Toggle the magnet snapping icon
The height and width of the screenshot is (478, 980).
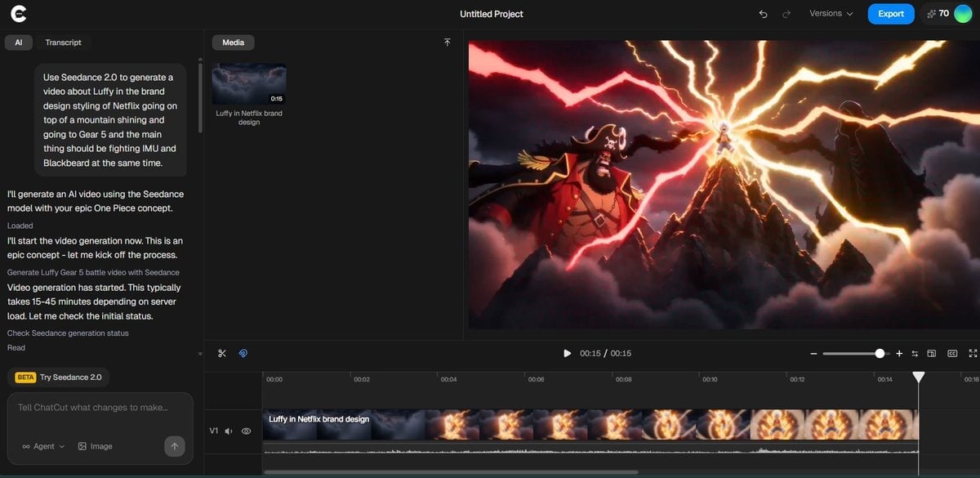pyautogui.click(x=243, y=353)
